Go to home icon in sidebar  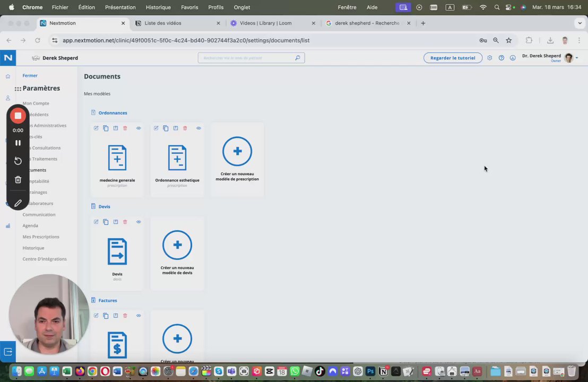[8, 76]
